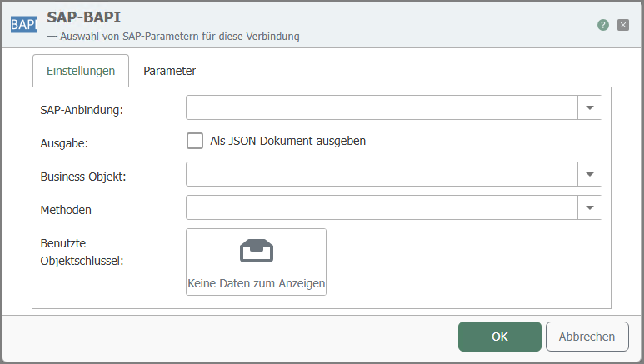This screenshot has width=644, height=364.
Task: Confirm with the OK button
Action: coord(499,337)
